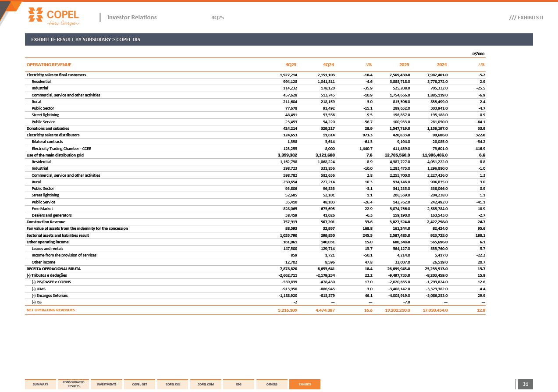
Task: Click the Copel logo icon
Action: tap(36, 14)
